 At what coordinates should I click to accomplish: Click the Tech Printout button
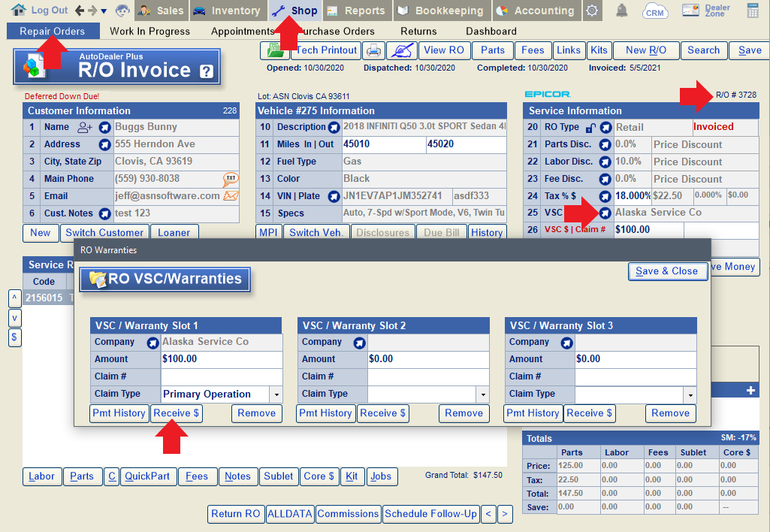[x=326, y=50]
